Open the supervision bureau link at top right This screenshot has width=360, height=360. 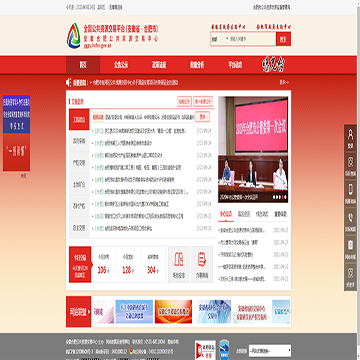point(272,7)
